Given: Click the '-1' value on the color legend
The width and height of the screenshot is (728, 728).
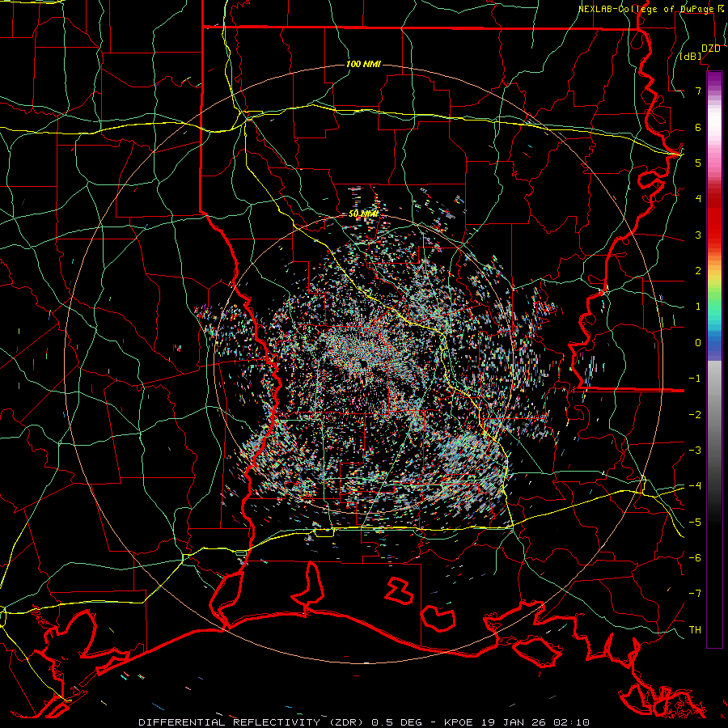Looking at the screenshot, I should (695, 379).
